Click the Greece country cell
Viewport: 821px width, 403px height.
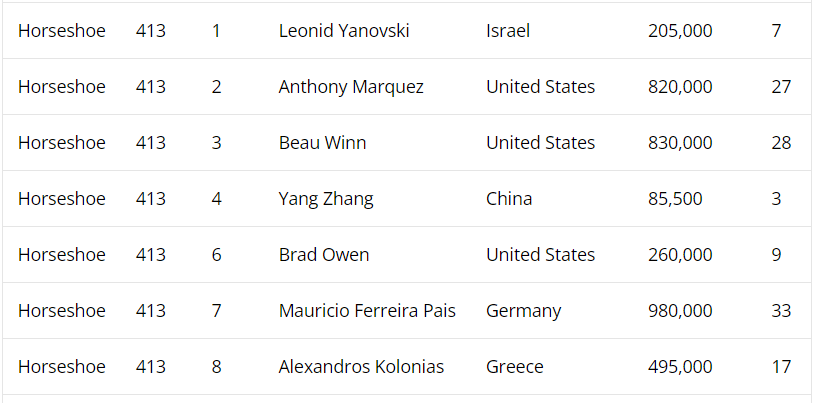point(515,367)
